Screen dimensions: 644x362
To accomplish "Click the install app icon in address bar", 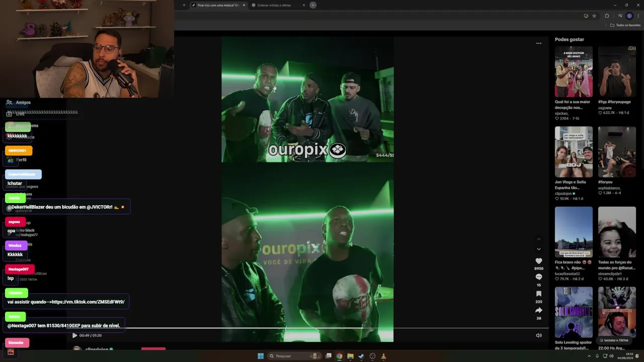I will (586, 16).
